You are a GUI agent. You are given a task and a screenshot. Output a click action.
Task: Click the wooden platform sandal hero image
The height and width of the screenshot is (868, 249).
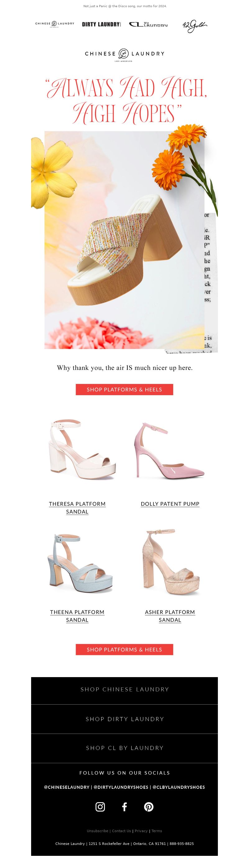click(x=125, y=240)
